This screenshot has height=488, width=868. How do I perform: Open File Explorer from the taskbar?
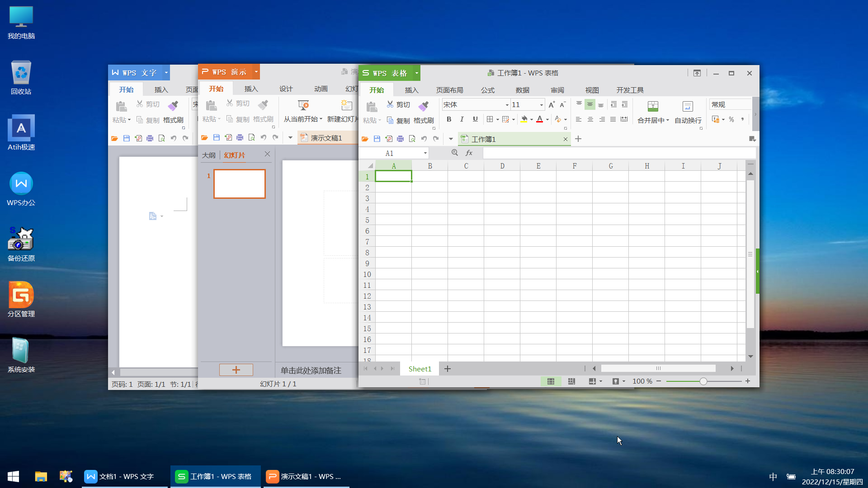41,476
